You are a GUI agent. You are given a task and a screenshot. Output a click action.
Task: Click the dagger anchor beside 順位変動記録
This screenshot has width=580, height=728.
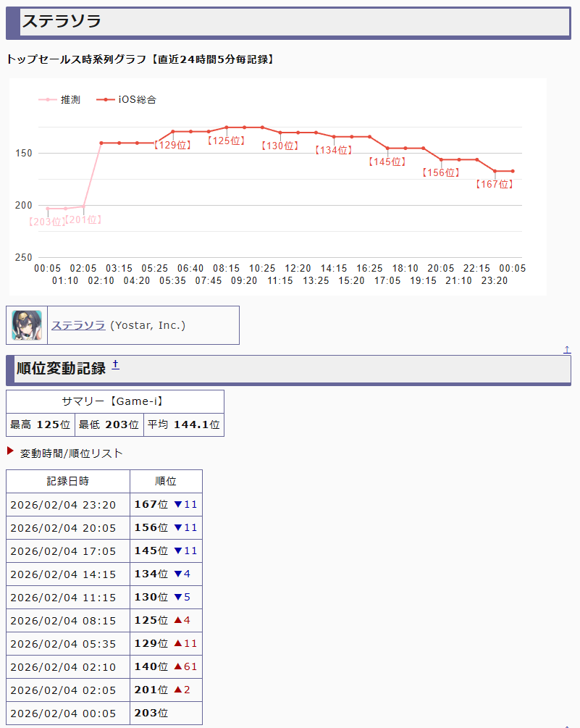pyautogui.click(x=115, y=366)
